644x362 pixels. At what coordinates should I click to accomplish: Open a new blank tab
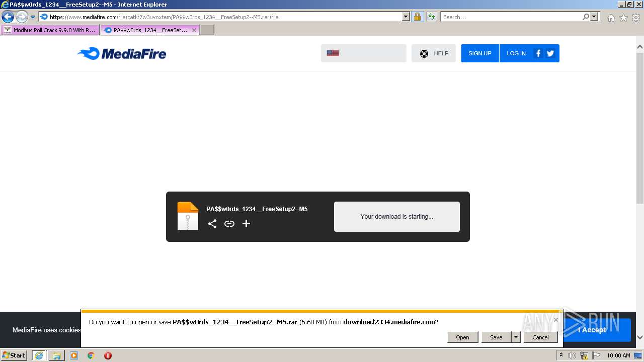coord(207,30)
